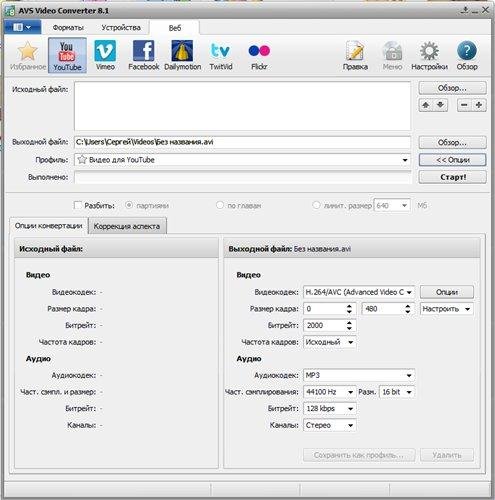Viewport: 495px width, 500px height.
Task: Click the Исходный файл list area
Action: (243, 106)
